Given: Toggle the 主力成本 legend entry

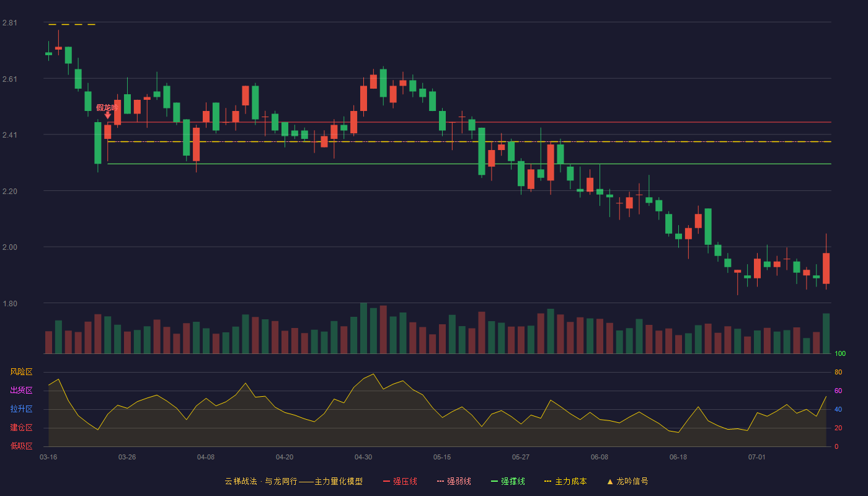Looking at the screenshot, I should pyautogui.click(x=565, y=481).
